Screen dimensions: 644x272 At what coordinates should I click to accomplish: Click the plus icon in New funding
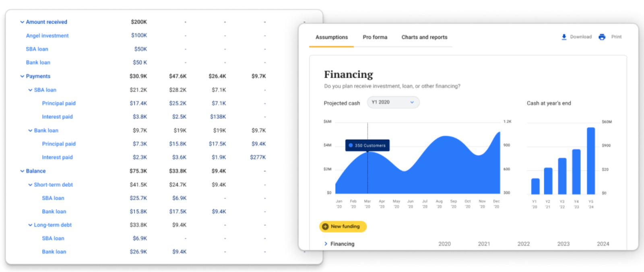click(x=325, y=227)
